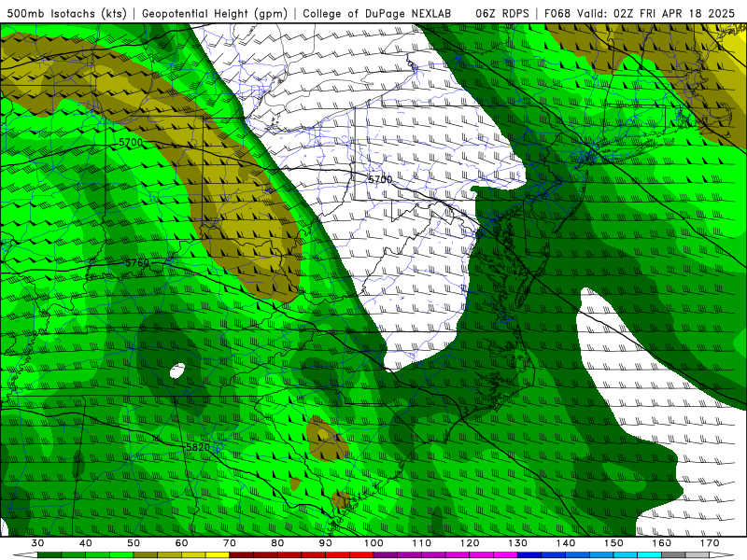
Task: Click the gray swatch below 170 label
Action: (x=698, y=555)
